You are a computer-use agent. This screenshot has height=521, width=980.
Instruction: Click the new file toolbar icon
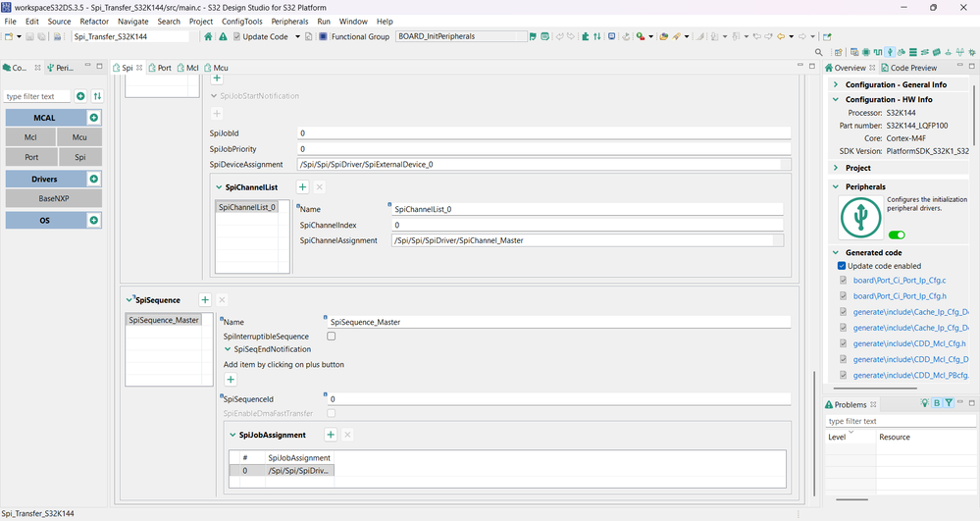(9, 37)
